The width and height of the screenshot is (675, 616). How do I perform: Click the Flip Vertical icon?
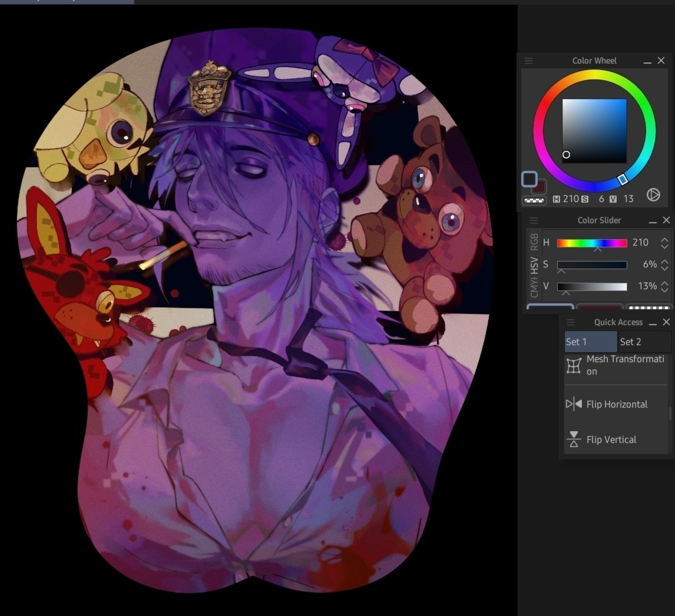(x=574, y=439)
